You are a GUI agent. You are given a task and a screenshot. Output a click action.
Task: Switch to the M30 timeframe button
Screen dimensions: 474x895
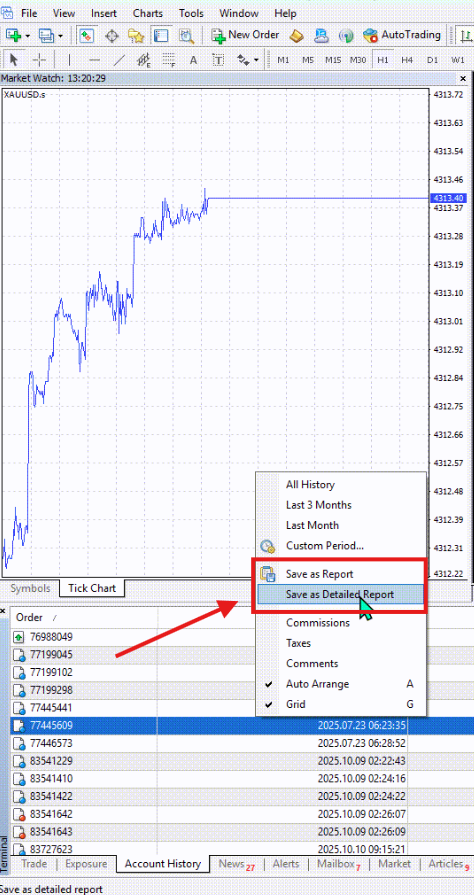pos(358,60)
